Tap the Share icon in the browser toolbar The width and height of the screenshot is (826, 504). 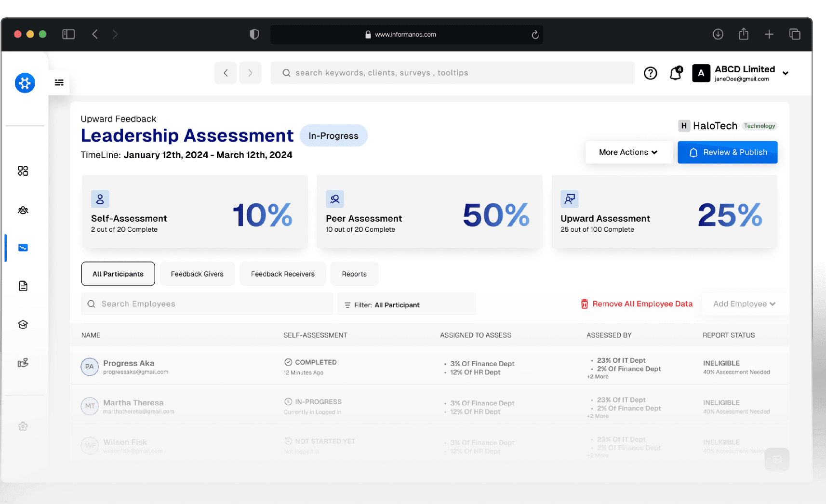click(744, 34)
